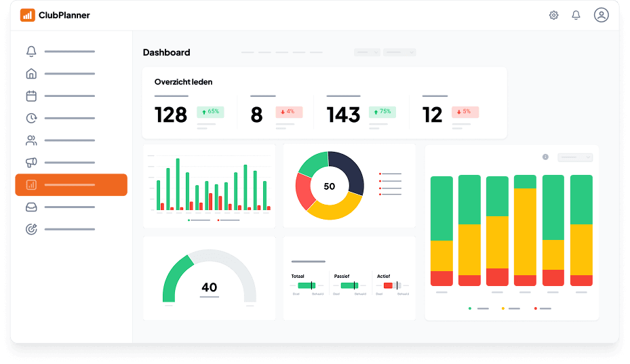Open the user profile avatar
The height and width of the screenshot is (364, 630).
601,15
